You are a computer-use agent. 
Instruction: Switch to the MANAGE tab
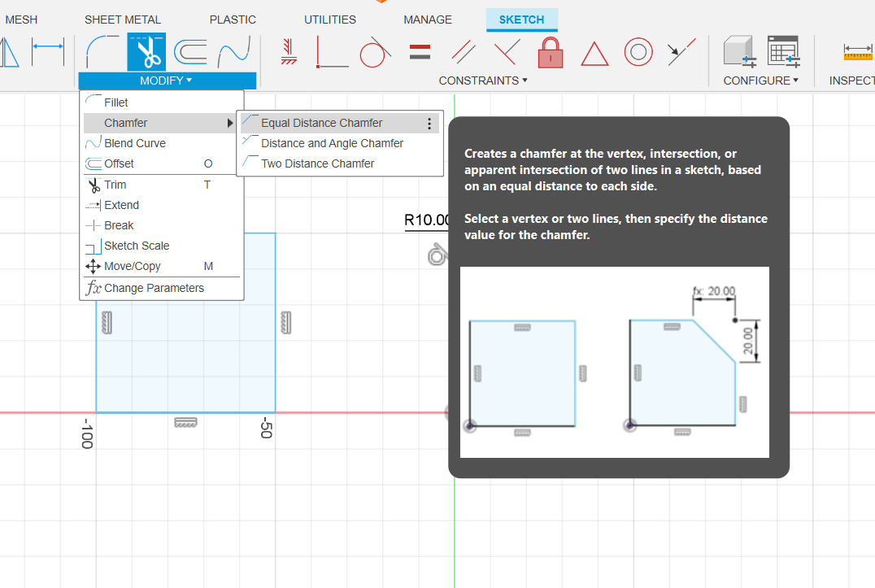pos(428,20)
